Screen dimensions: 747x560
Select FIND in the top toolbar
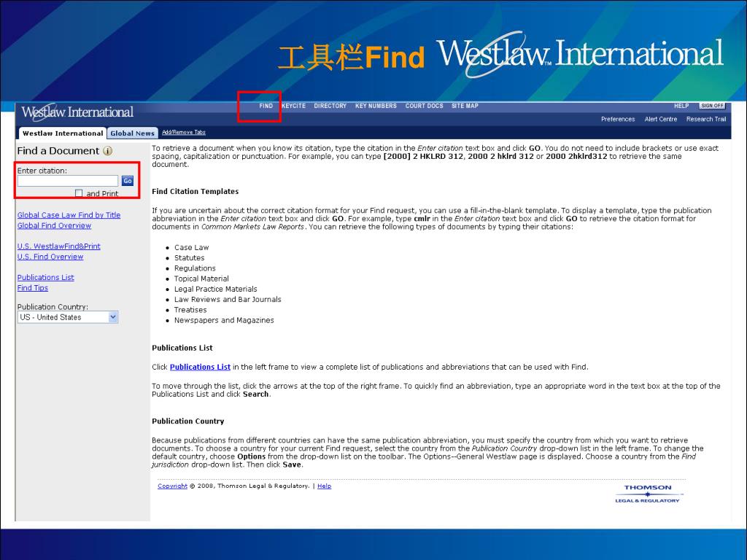point(266,106)
